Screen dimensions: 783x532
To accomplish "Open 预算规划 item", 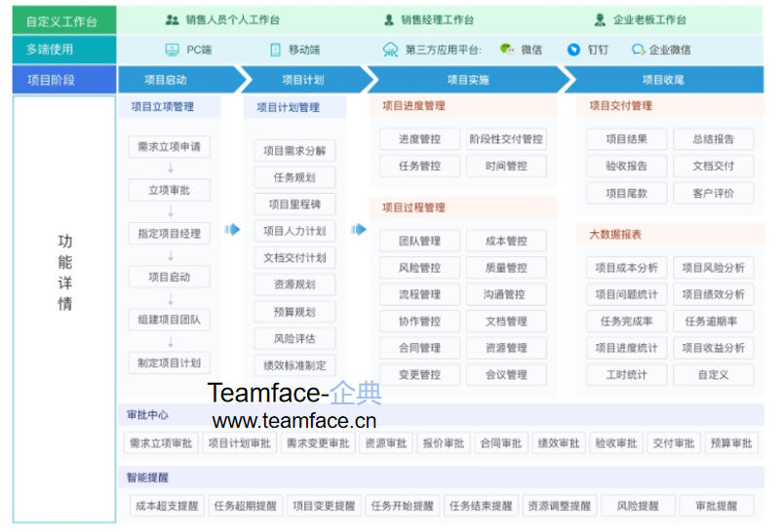I will pyautogui.click(x=294, y=312).
